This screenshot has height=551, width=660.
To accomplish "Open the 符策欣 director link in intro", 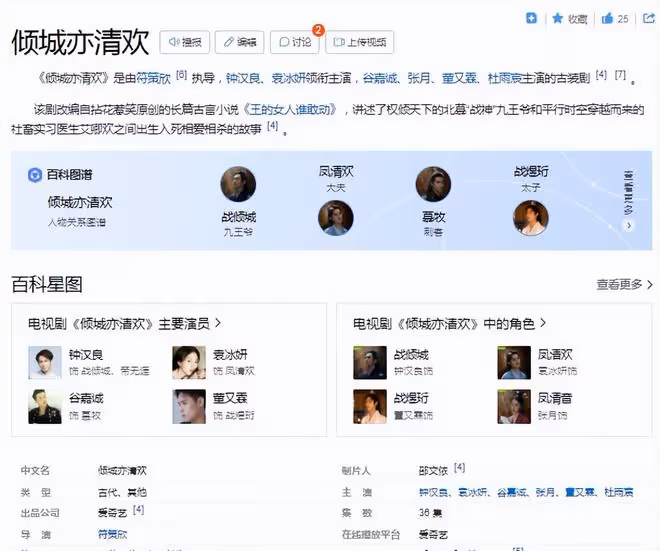I will click(x=153, y=78).
